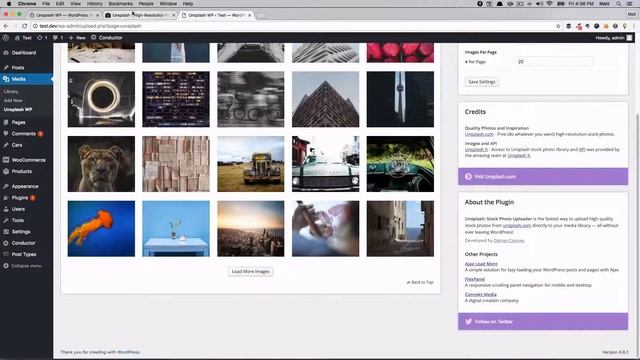Select the night building windows photo
This screenshot has width=640, height=360.
click(x=176, y=99)
